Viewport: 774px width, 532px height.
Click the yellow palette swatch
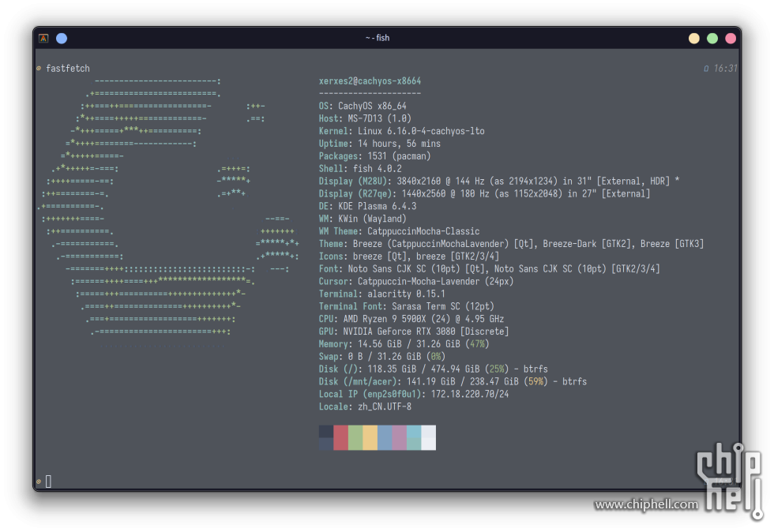370,438
